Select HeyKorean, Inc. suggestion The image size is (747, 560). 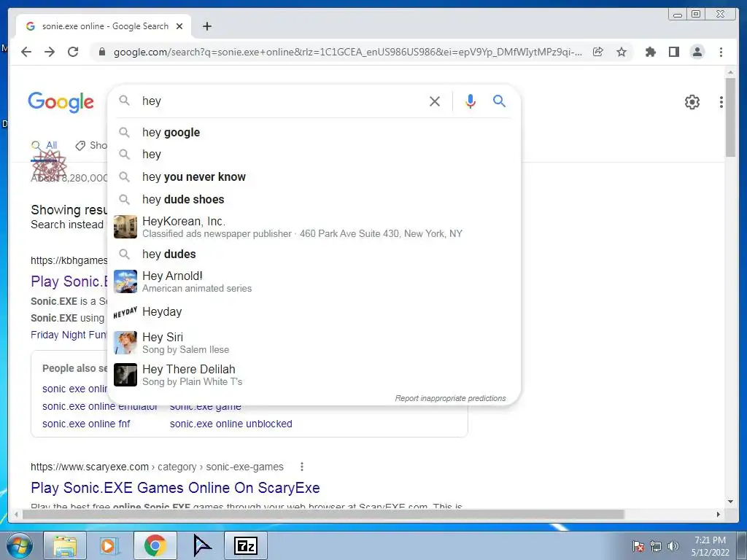pos(314,227)
